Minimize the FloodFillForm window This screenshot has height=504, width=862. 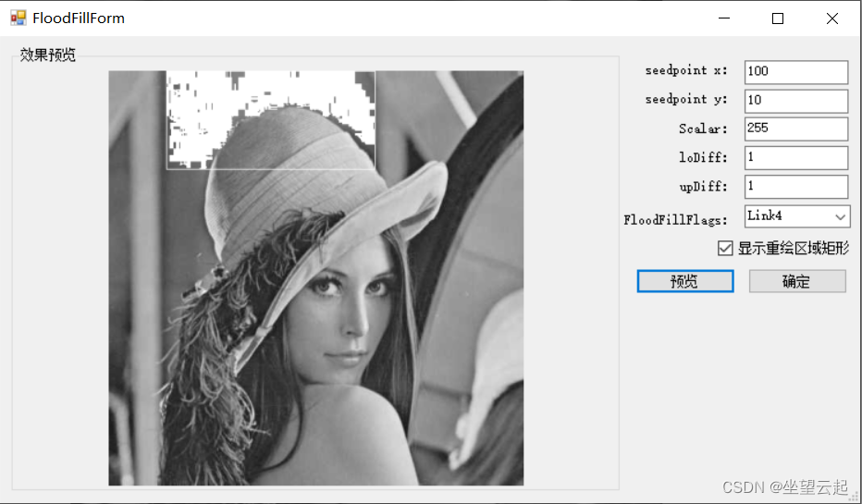(x=724, y=18)
